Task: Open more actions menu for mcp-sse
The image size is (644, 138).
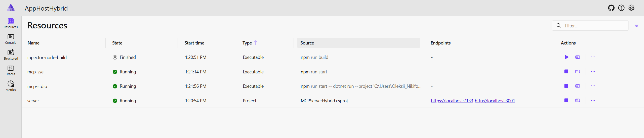Action: (593, 71)
